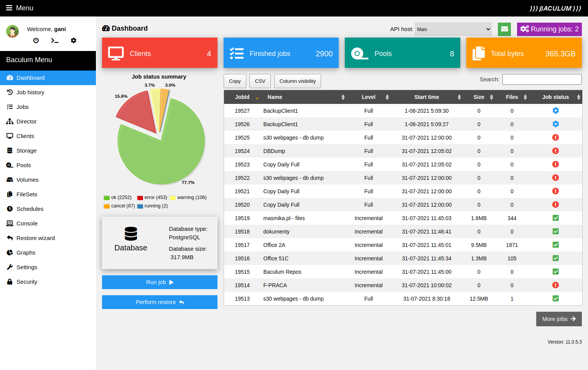Click the error status icon for DBDump job

[555, 151]
